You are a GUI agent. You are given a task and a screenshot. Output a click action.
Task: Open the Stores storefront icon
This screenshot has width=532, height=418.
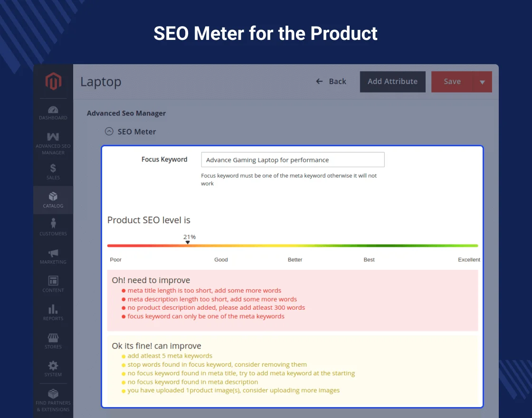(53, 338)
